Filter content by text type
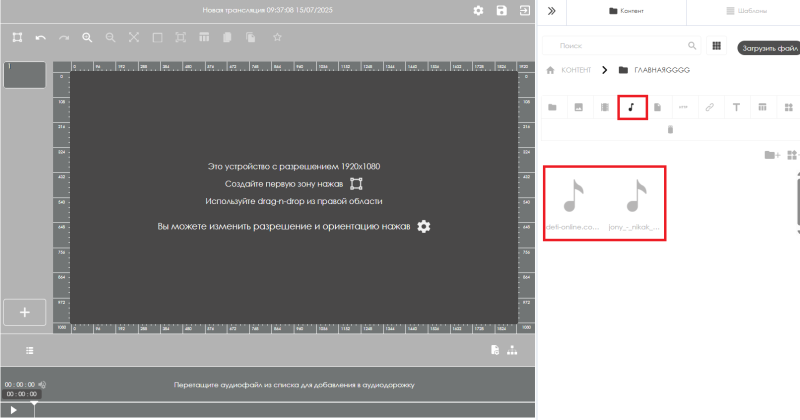Screen dimensions: 800x420 [x=736, y=106]
